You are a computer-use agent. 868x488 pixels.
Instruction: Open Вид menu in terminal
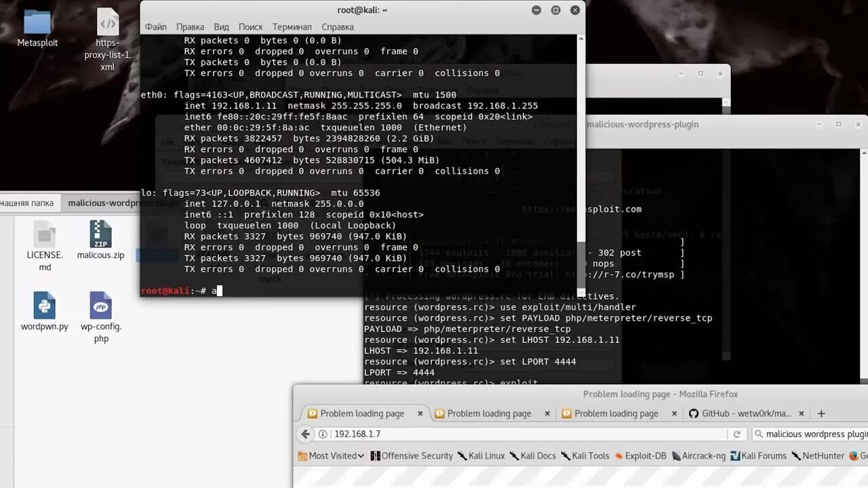221,27
